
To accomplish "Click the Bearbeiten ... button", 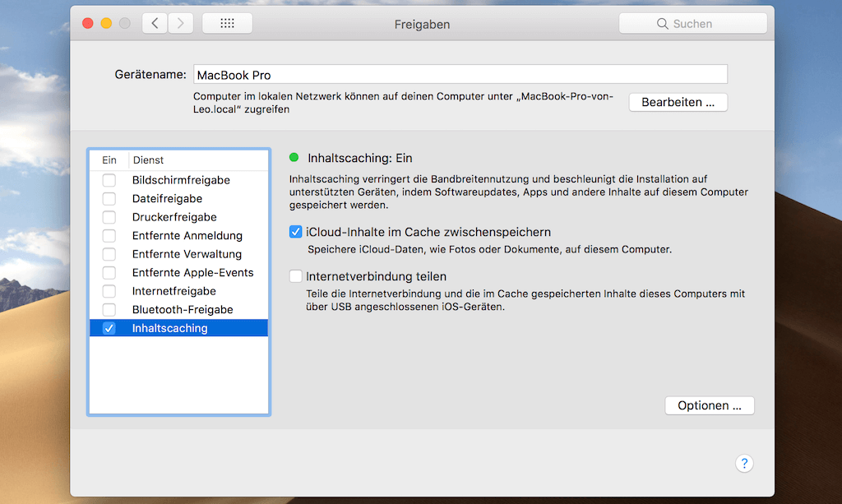I will pos(678,102).
